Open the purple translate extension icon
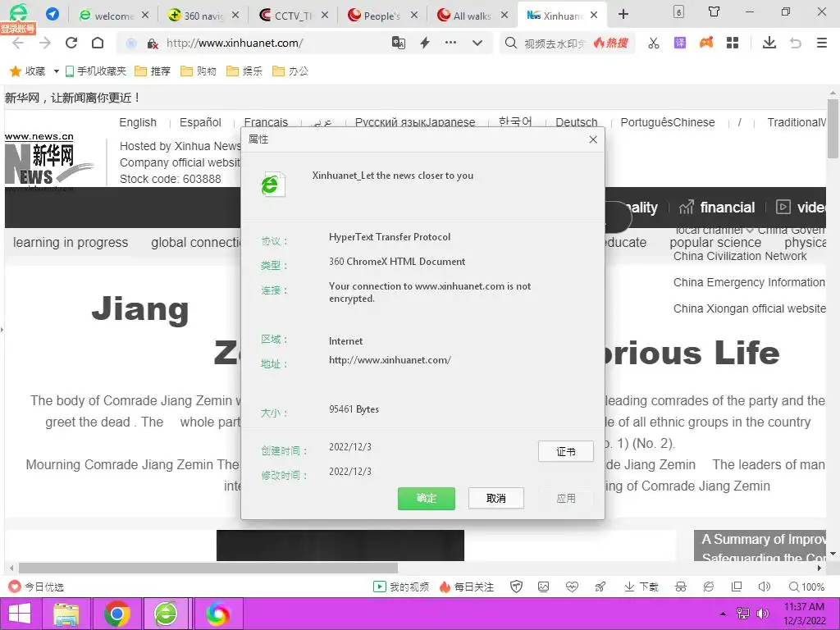This screenshot has width=840, height=630. 680,43
